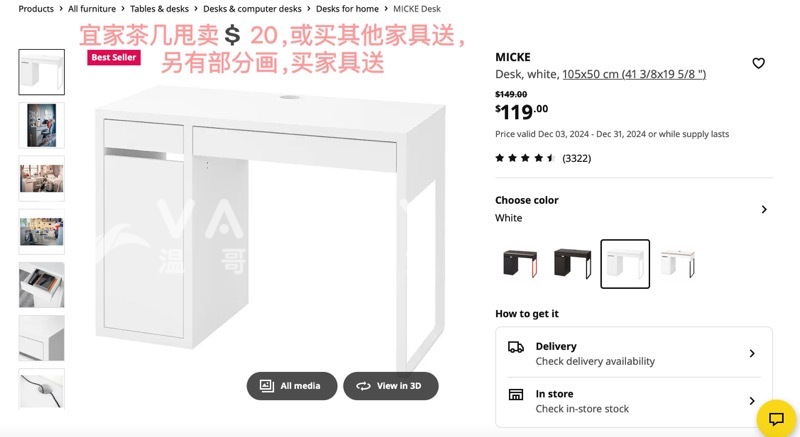This screenshot has width=800, height=437.
Task: Open the 105x50 cm size link
Action: [634, 74]
